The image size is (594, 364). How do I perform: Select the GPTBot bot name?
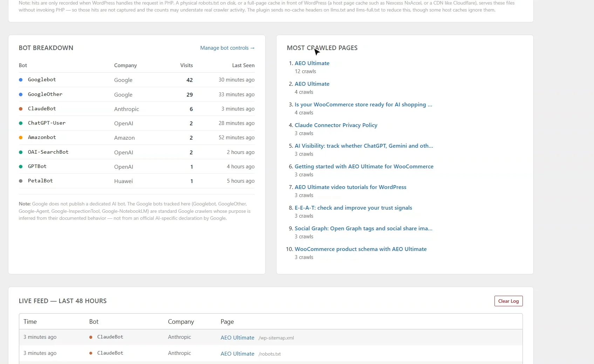coord(37,167)
